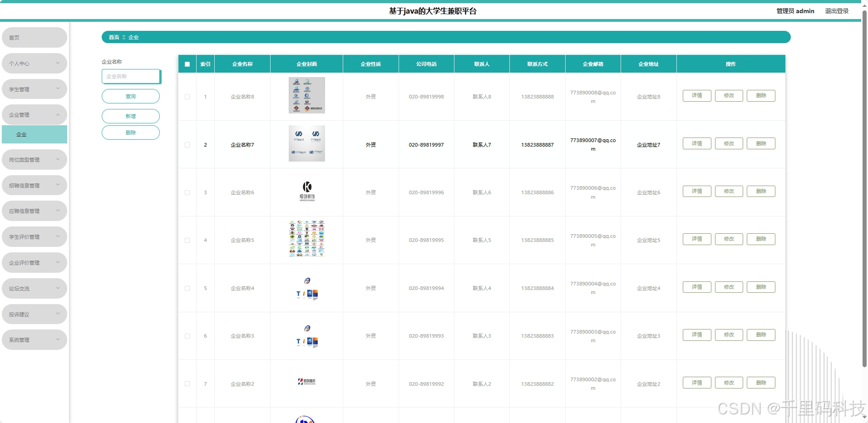Expand the 岗位类型管理 sidebar menu
The height and width of the screenshot is (423, 868).
35,160
